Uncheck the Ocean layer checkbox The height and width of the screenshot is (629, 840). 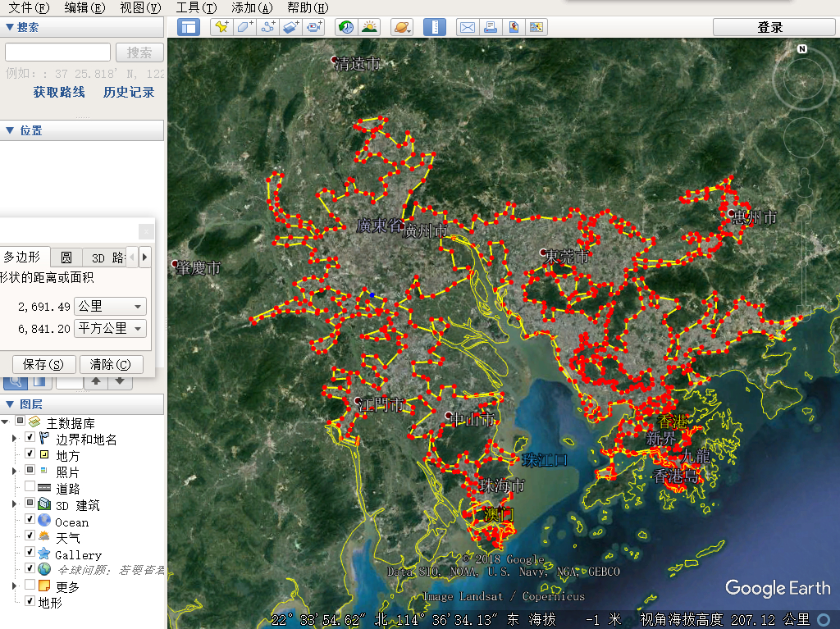(30, 521)
